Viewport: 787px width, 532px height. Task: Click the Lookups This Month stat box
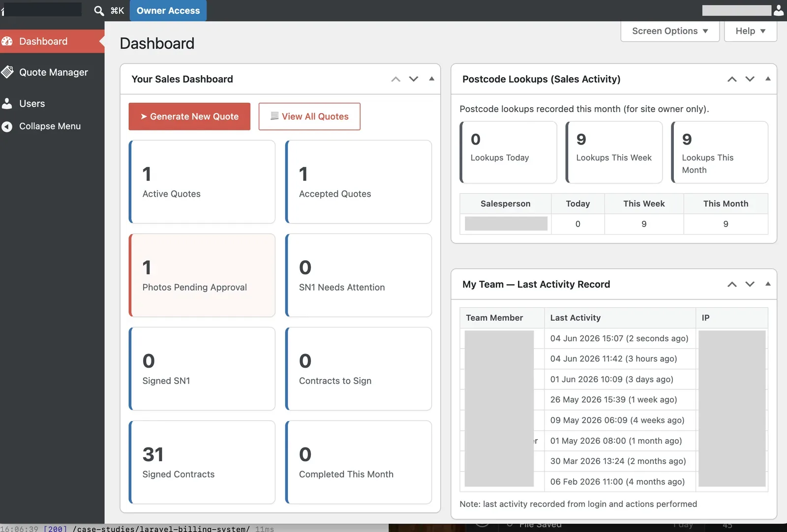pyautogui.click(x=720, y=152)
